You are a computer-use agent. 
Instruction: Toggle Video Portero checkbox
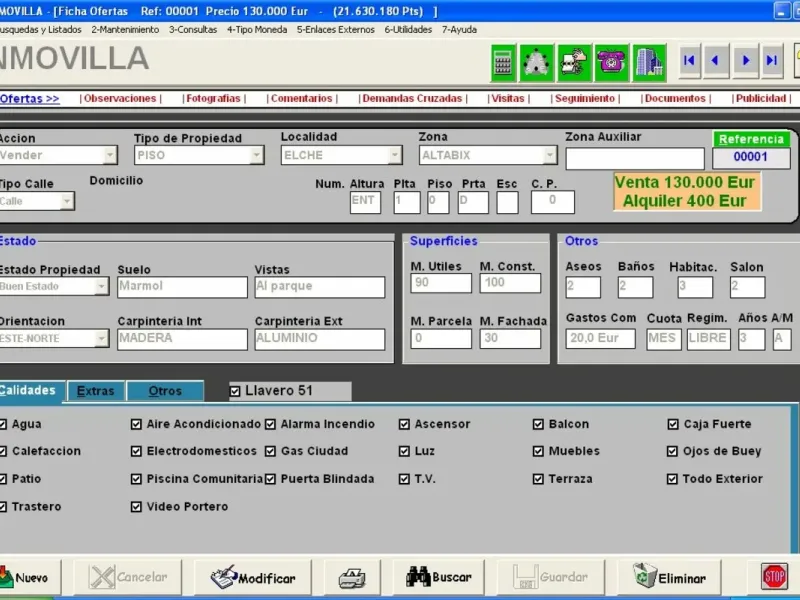click(x=136, y=507)
